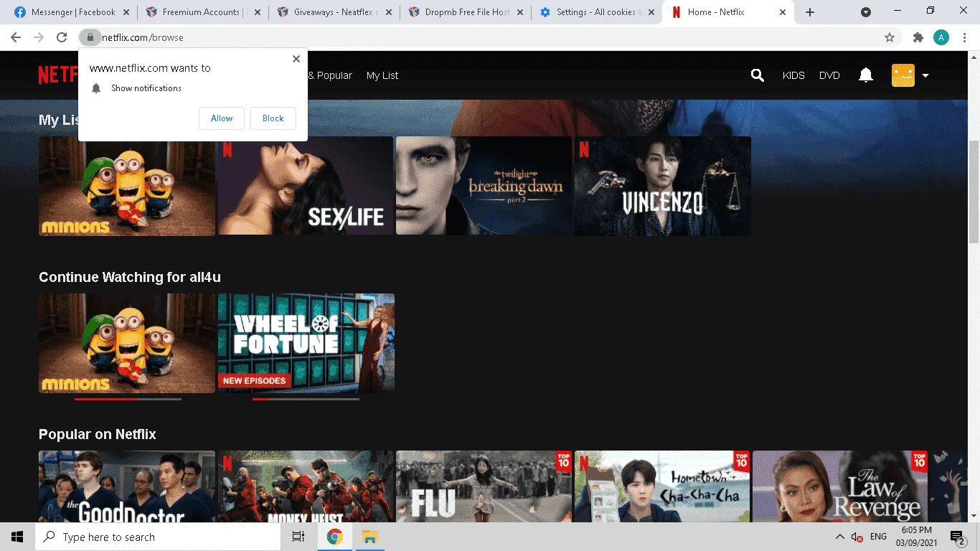Open ENG language indicator
980x551 pixels.
[x=878, y=537]
